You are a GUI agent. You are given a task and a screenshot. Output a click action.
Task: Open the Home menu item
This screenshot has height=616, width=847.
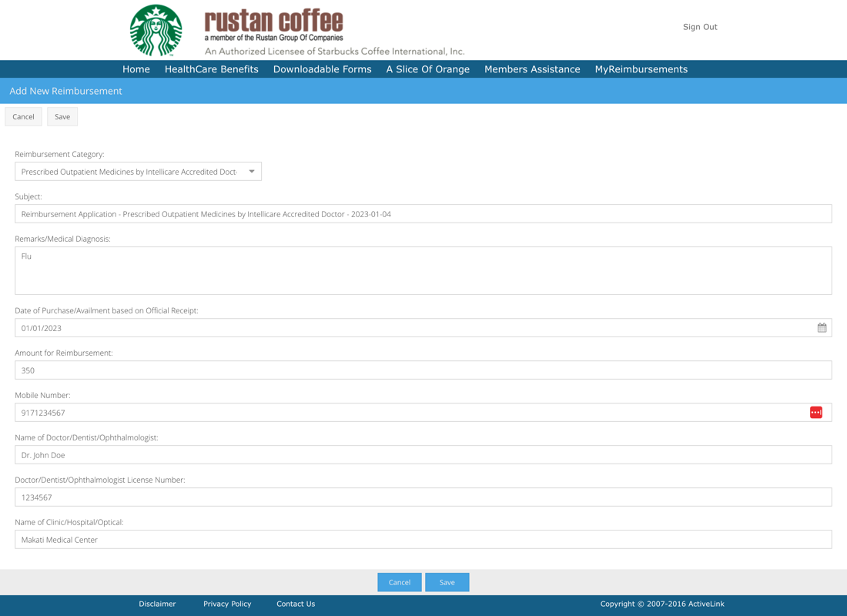[x=136, y=69]
